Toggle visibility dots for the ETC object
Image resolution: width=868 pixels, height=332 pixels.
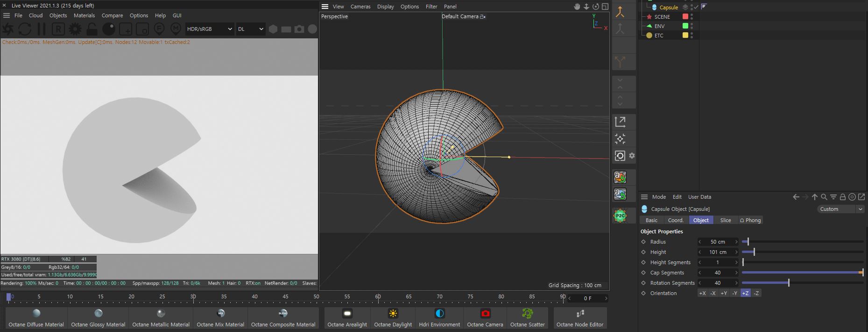tap(692, 35)
